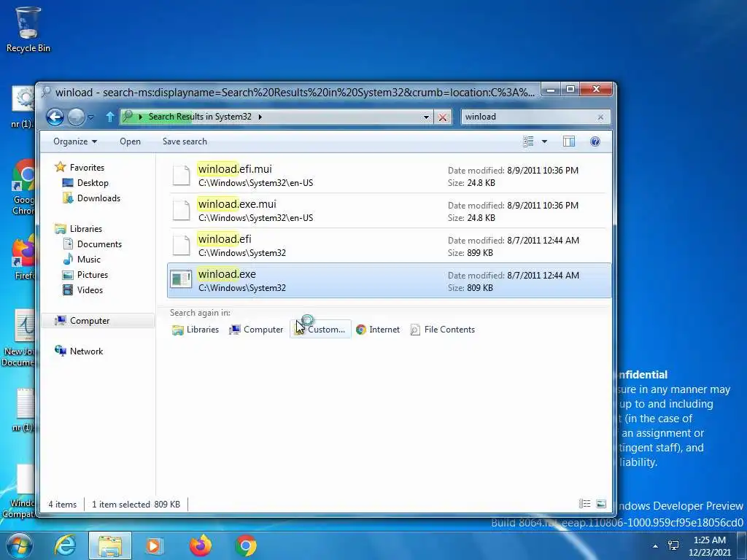Image resolution: width=747 pixels, height=560 pixels.
Task: Go back with the Explorer back arrow
Action: coord(55,117)
